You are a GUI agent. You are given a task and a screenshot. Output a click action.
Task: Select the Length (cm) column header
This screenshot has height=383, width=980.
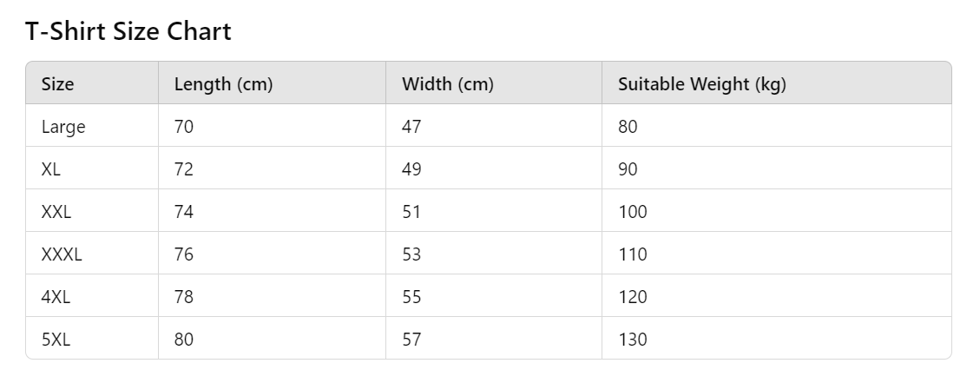pyautogui.click(x=272, y=83)
